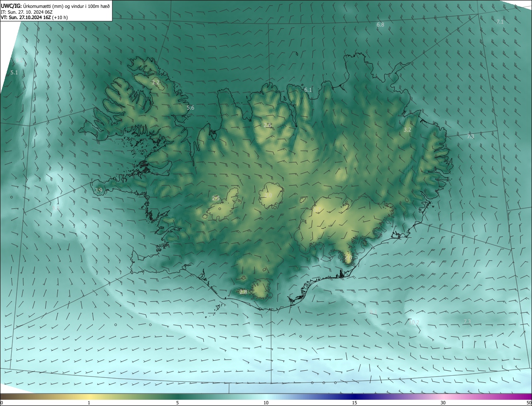
Task: Click the '15' tick on color scale
Action: coord(355,403)
